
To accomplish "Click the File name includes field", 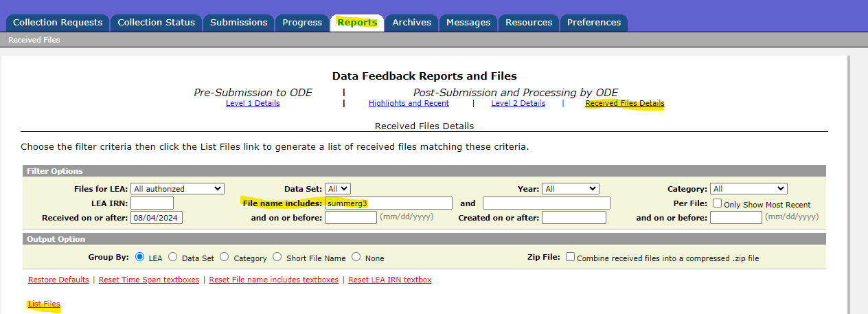I will click(x=388, y=203).
